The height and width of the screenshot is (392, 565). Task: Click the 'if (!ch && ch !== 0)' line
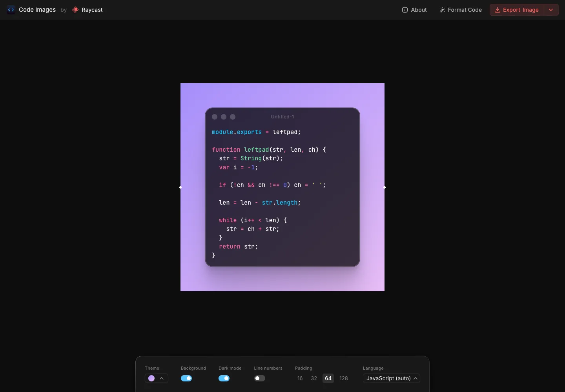[272, 185]
